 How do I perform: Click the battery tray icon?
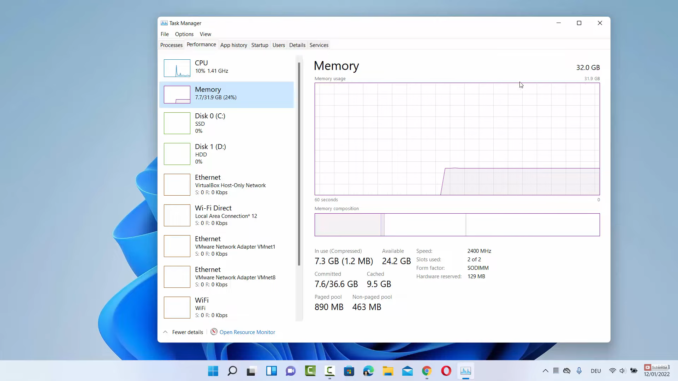tap(634, 371)
